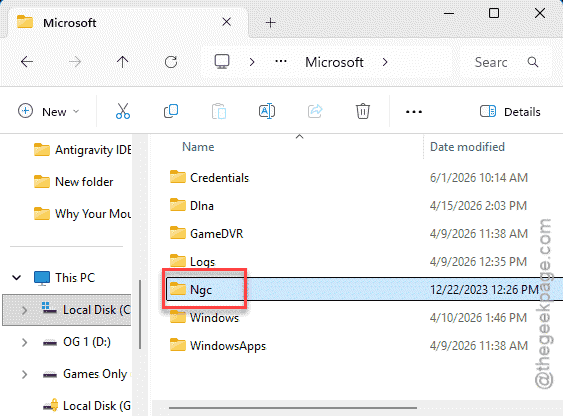
Task: Click the WindowsApps folder icon
Action: pyautogui.click(x=178, y=345)
